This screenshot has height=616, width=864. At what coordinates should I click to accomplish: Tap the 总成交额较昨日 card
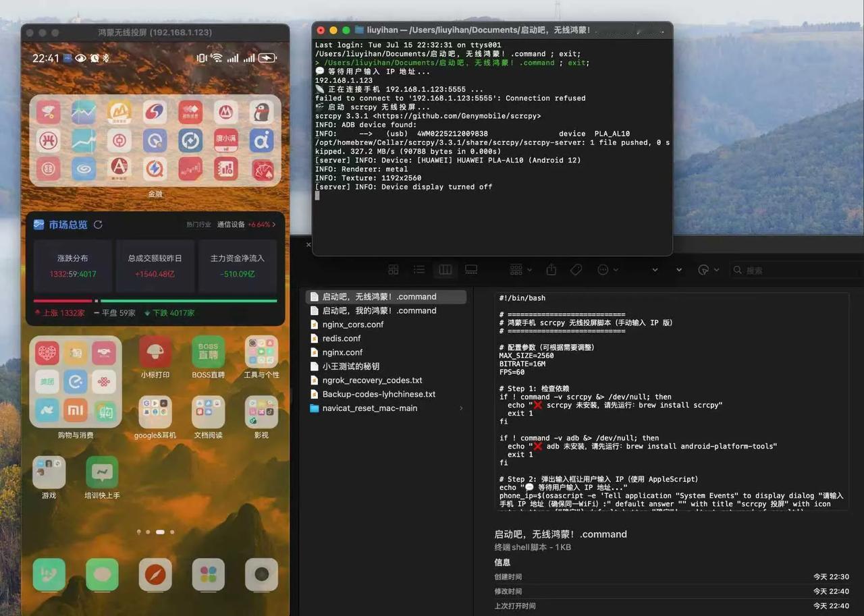click(155, 266)
